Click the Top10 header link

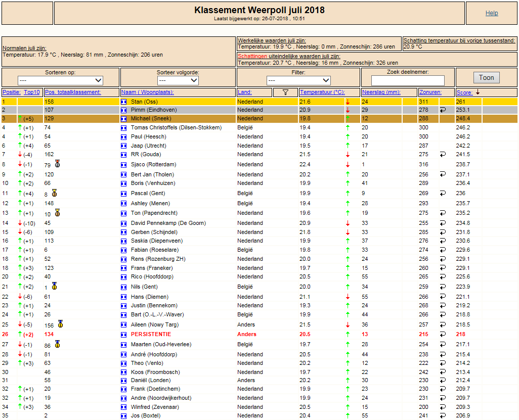[x=32, y=92]
